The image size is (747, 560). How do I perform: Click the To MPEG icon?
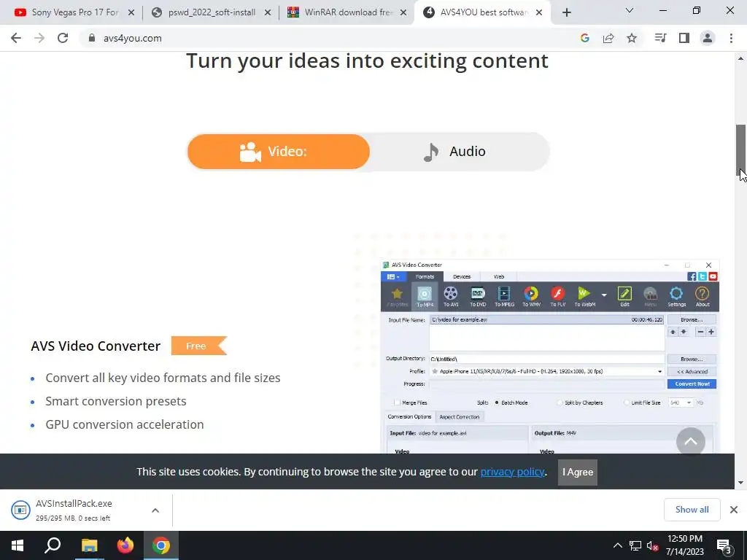(504, 297)
